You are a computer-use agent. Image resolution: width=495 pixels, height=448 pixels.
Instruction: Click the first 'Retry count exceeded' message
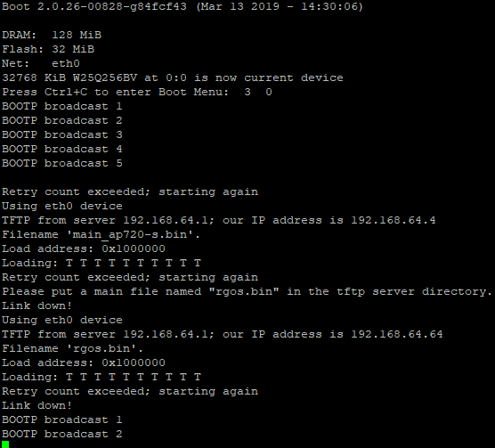point(130,191)
